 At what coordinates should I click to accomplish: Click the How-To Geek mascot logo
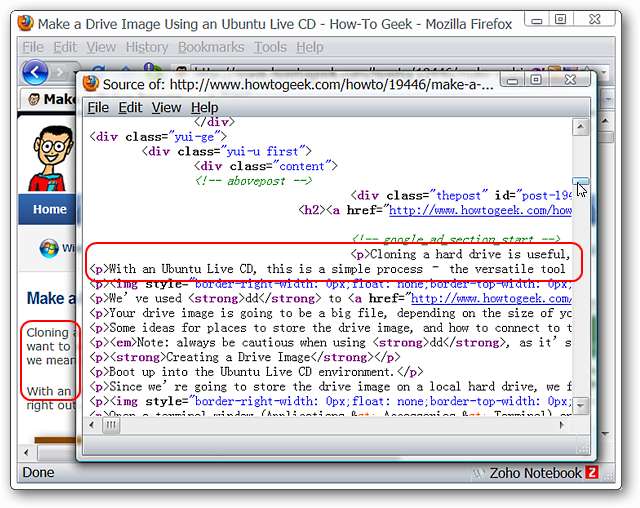(x=46, y=157)
